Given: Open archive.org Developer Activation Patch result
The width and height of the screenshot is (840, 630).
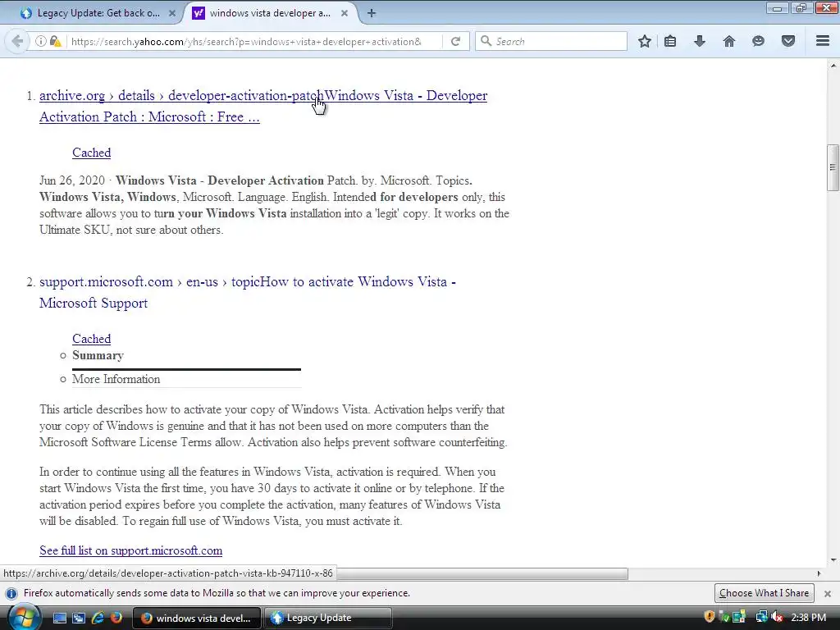Looking at the screenshot, I should [263, 106].
